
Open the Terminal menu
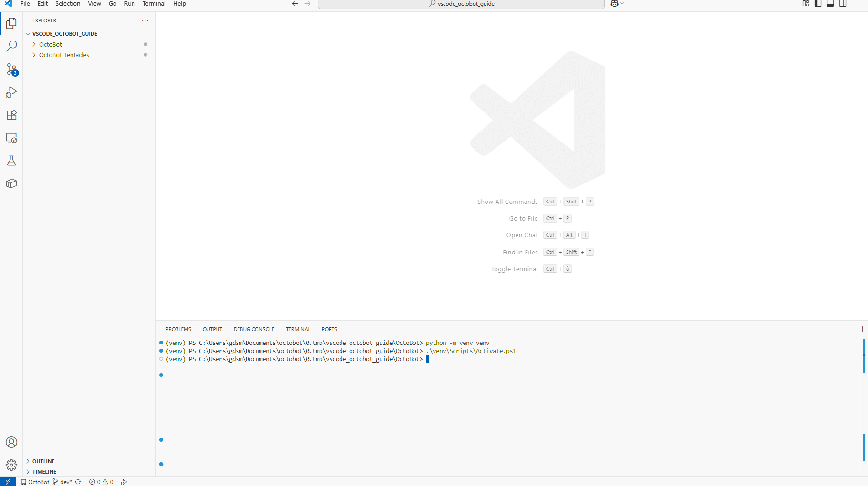point(154,4)
